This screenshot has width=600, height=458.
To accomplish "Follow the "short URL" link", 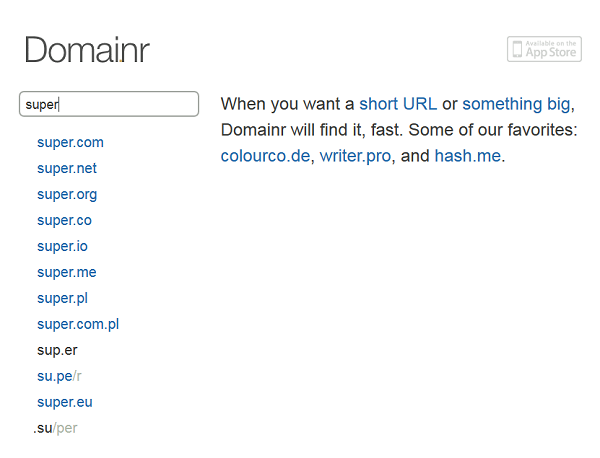I will (x=398, y=104).
